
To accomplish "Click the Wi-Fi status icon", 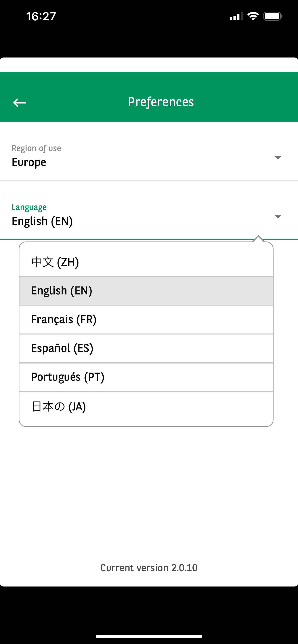I will pyautogui.click(x=253, y=17).
